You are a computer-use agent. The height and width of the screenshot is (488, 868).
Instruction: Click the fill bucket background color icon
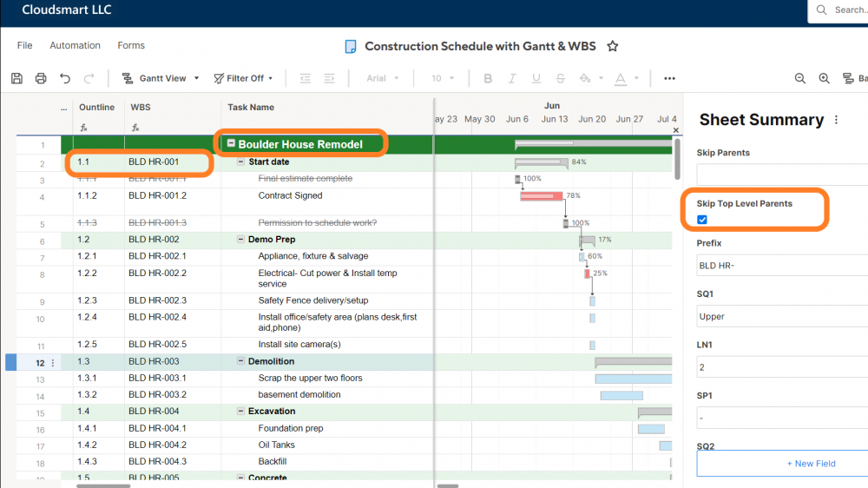(585, 78)
